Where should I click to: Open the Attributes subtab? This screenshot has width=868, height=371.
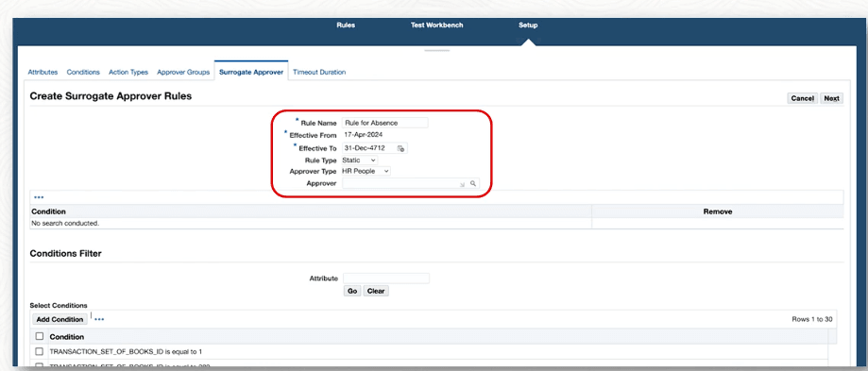pos(43,72)
